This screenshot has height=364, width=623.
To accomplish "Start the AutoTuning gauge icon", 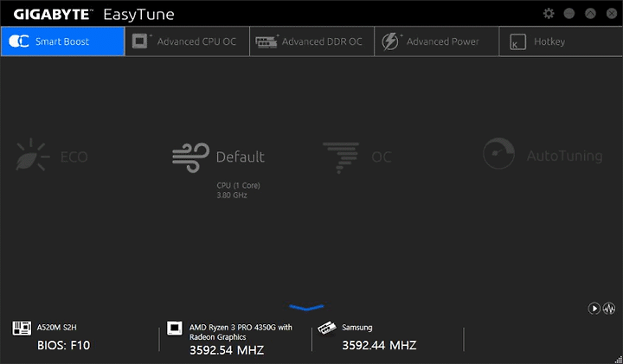I will (498, 154).
